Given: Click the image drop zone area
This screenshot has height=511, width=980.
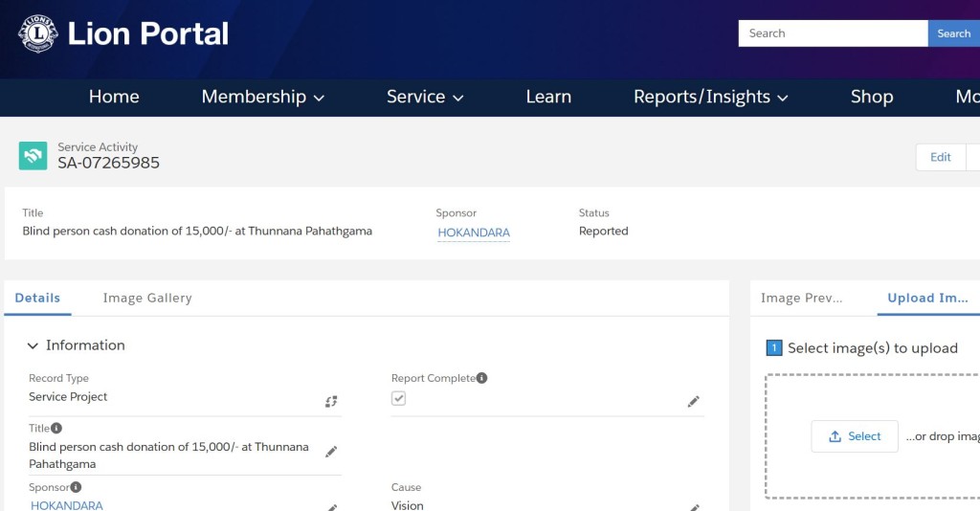Looking at the screenshot, I should pos(873,436).
